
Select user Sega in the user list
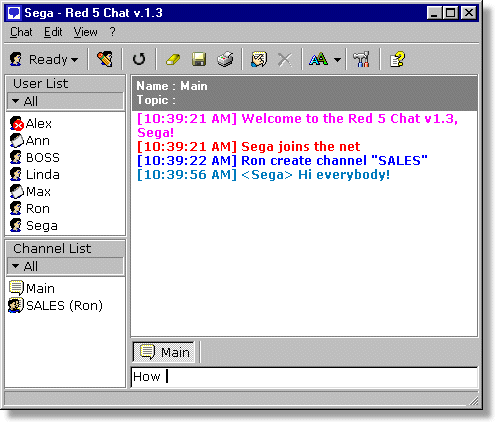pyautogui.click(x=34, y=226)
